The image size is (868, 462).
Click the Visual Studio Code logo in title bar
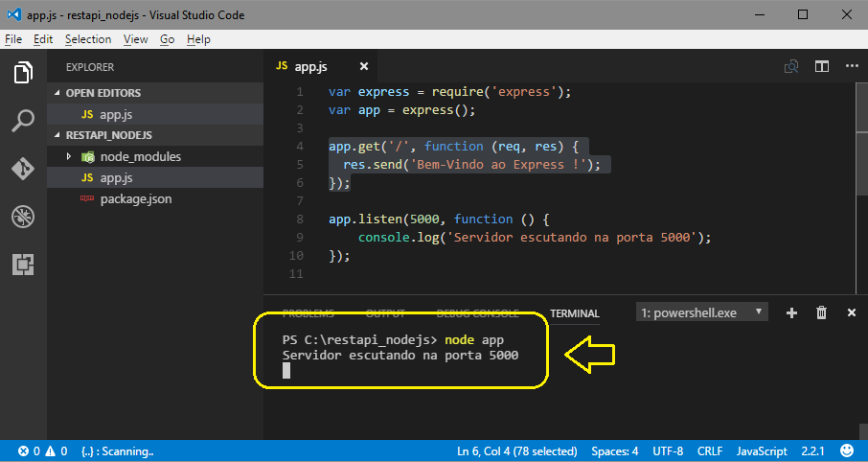tap(13, 14)
